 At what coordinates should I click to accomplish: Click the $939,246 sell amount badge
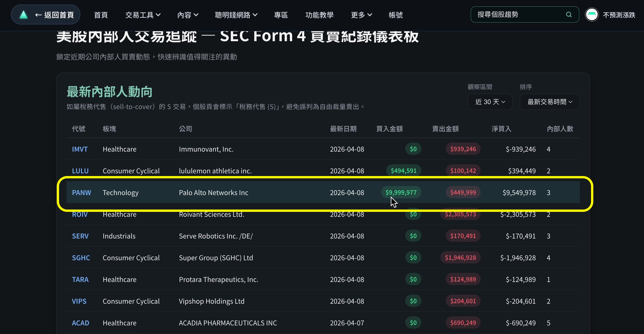pos(463,149)
